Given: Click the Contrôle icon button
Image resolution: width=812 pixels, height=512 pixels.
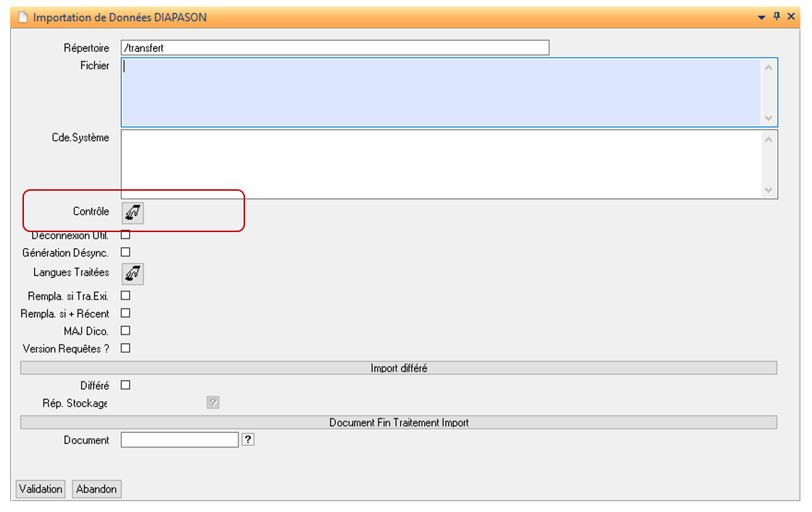Looking at the screenshot, I should pyautogui.click(x=132, y=212).
